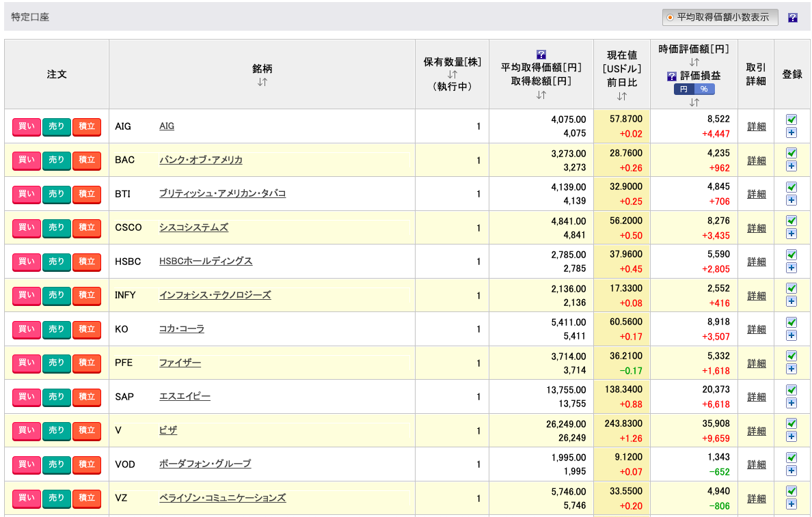Open ベライゾン・コミュニケーションズ link
This screenshot has height=517, width=812.
coord(223,498)
